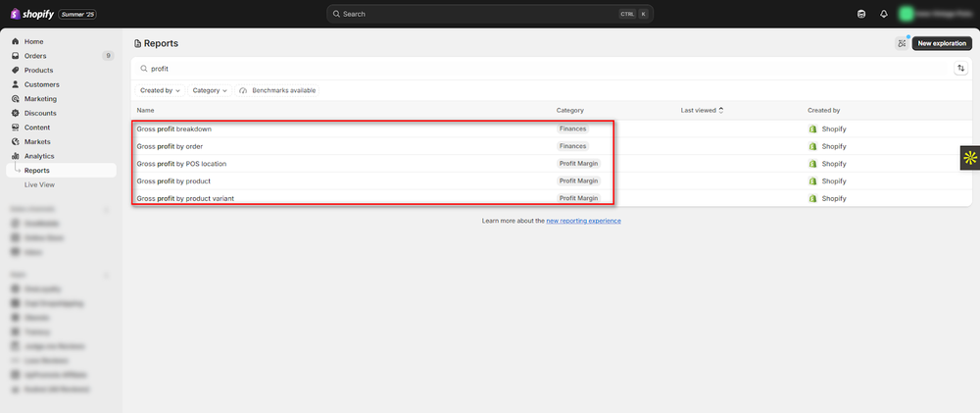Click the CTRL K shortcut hint
Image resolution: width=980 pixels, height=413 pixels.
click(x=633, y=14)
